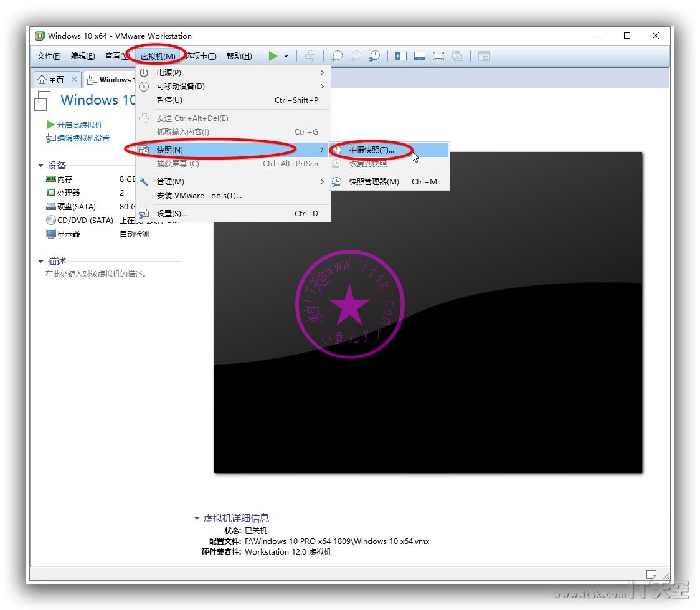Click wrench icon beside 管理(M)
The image size is (700, 610).
pyautogui.click(x=144, y=182)
